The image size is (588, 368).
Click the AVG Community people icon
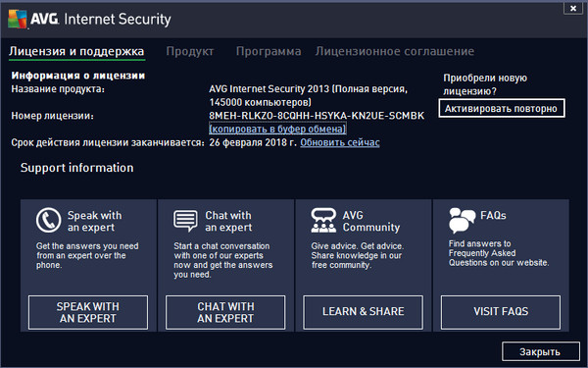(x=323, y=221)
